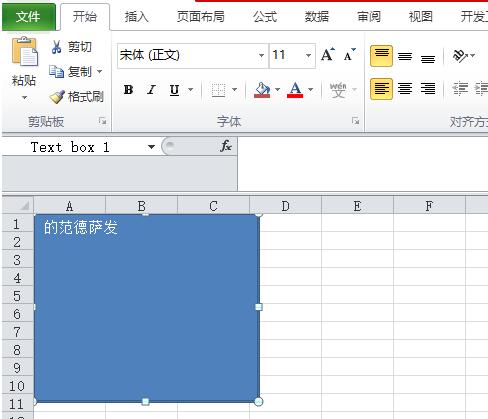The image size is (488, 419).
Task: Open the font name dropdown
Action: pyautogui.click(x=261, y=56)
